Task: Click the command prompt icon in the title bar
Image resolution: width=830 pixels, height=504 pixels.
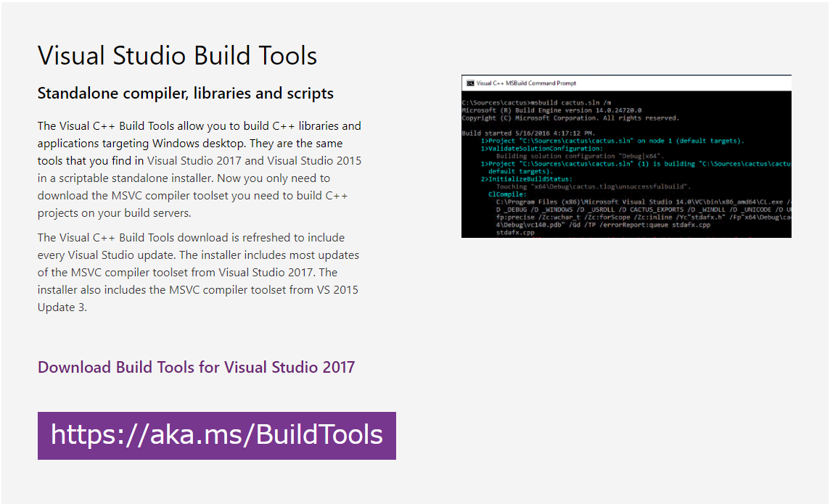Action: [470, 83]
